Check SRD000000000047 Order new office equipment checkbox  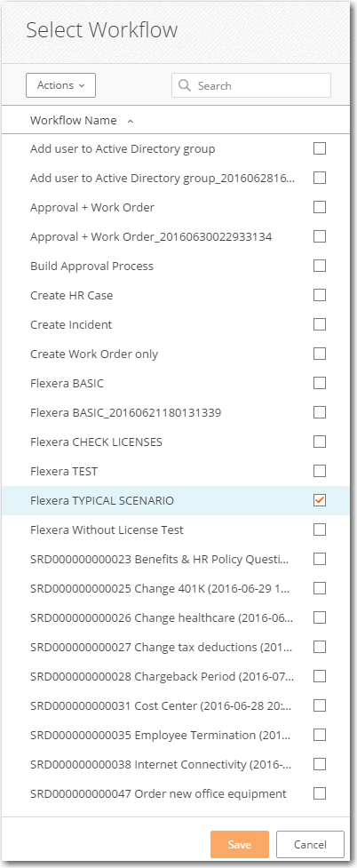[x=320, y=794]
